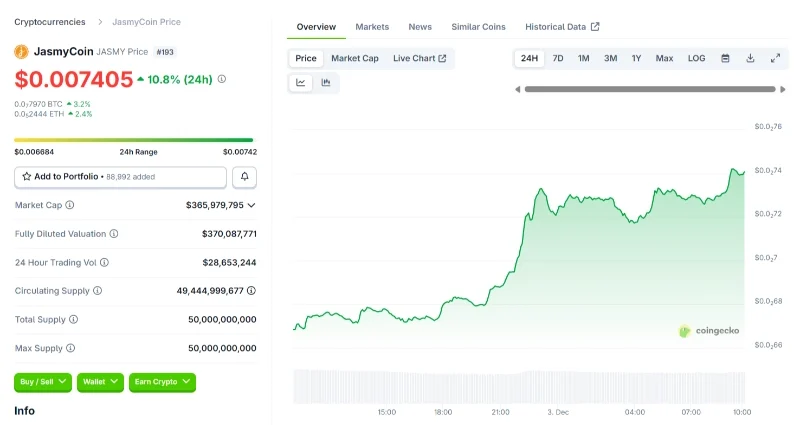This screenshot has width=800, height=425.
Task: Open the Earn Crypto dropdown
Action: tap(162, 382)
